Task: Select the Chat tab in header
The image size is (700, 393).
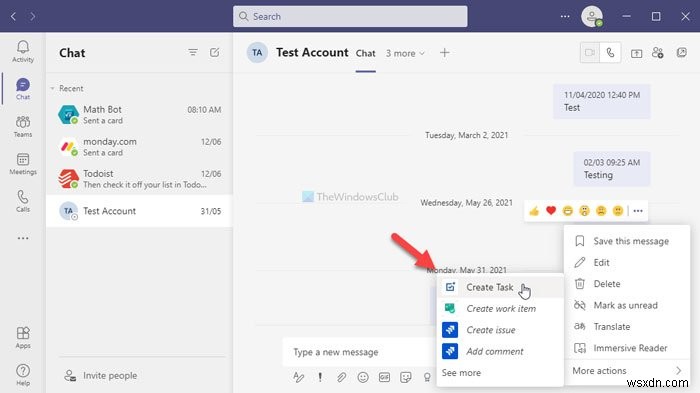Action: tap(365, 53)
